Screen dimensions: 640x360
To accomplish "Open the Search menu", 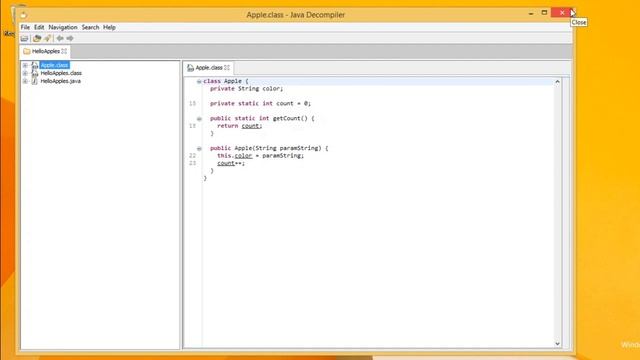I will pyautogui.click(x=90, y=27).
